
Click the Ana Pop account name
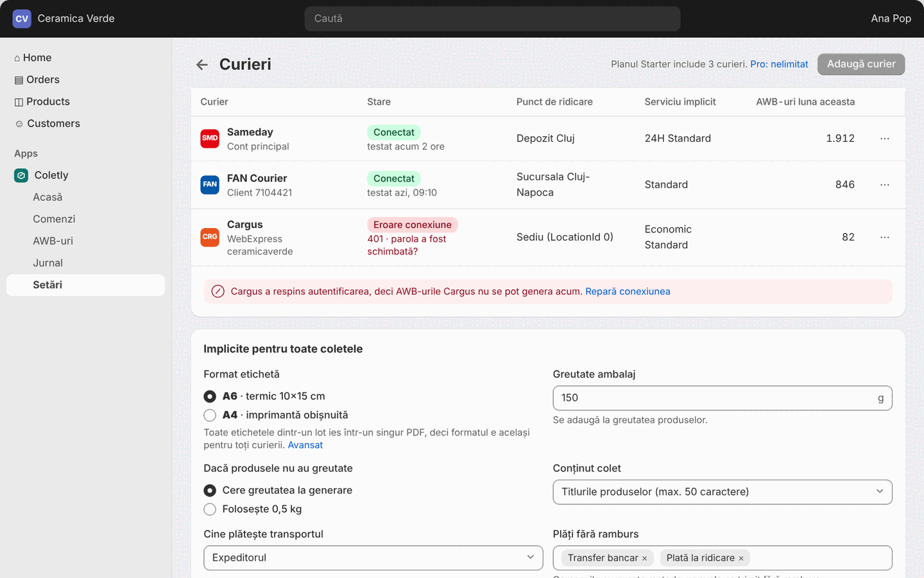pyautogui.click(x=891, y=19)
